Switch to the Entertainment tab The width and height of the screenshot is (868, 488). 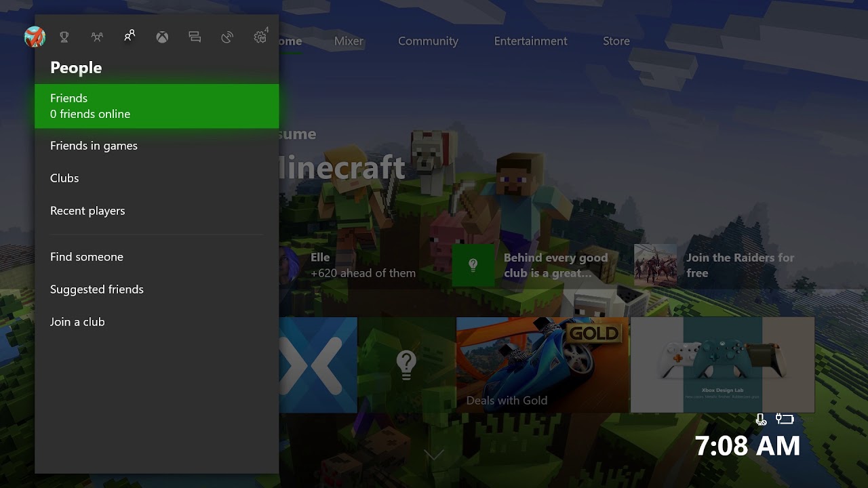[530, 41]
